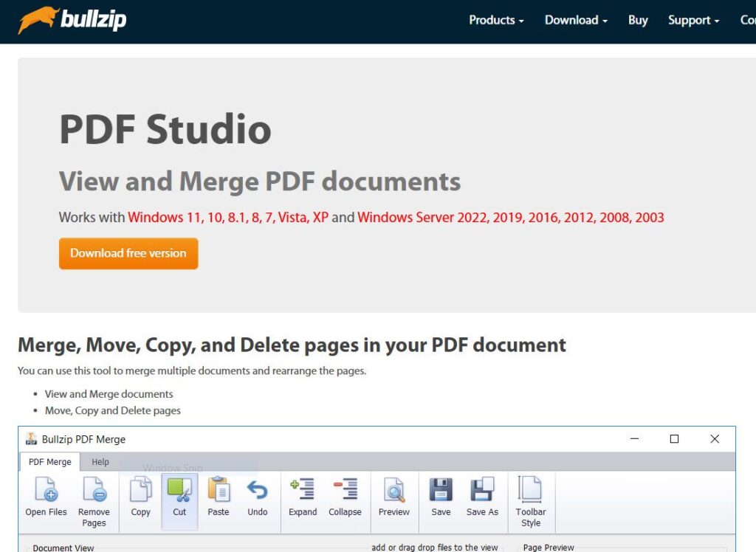The width and height of the screenshot is (756, 552).
Task: Click the Open Files icon
Action: 46,491
